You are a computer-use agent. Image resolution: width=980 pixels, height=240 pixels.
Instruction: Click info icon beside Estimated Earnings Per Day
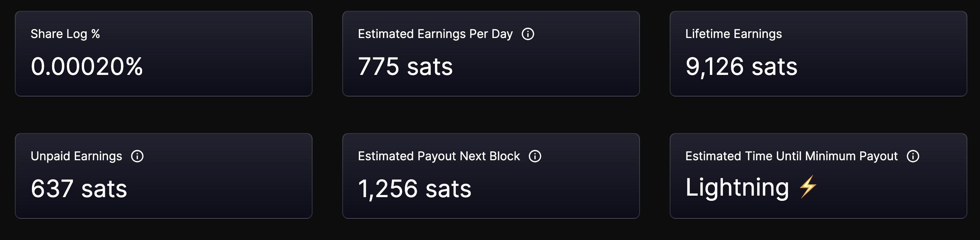(528, 34)
